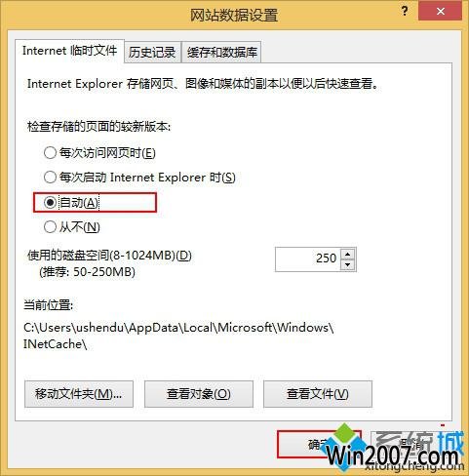Switch to the Internet 临时文件 tab
This screenshot has width=469, height=476.
tap(69, 51)
